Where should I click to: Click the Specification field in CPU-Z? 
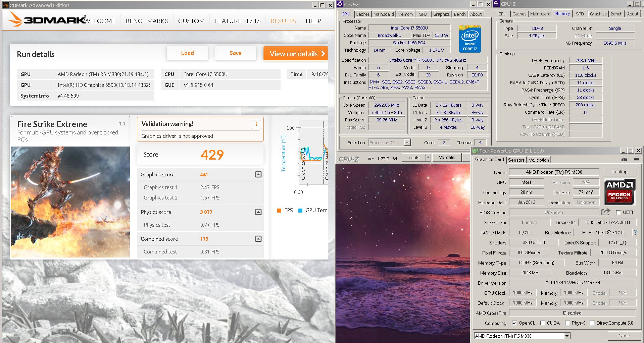[x=428, y=60]
